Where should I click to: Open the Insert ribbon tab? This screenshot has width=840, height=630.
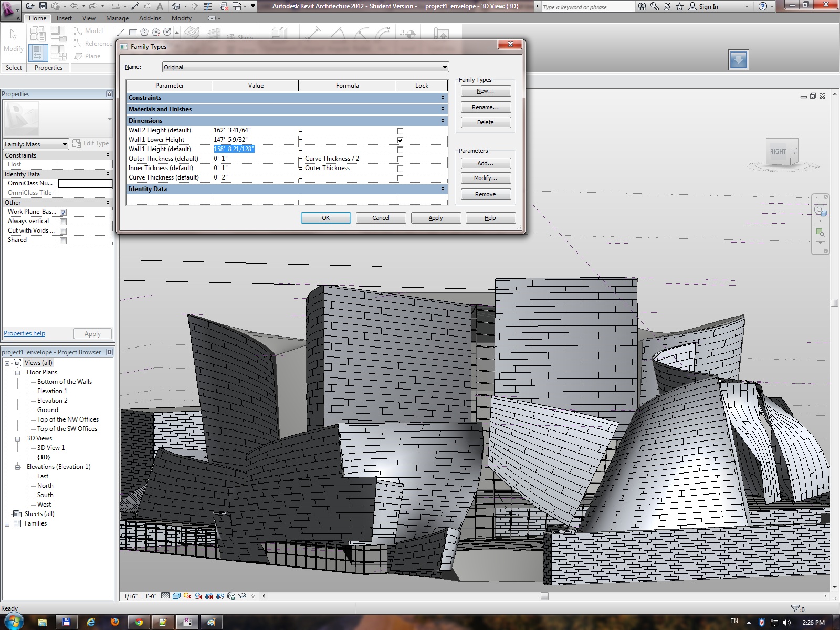(64, 18)
